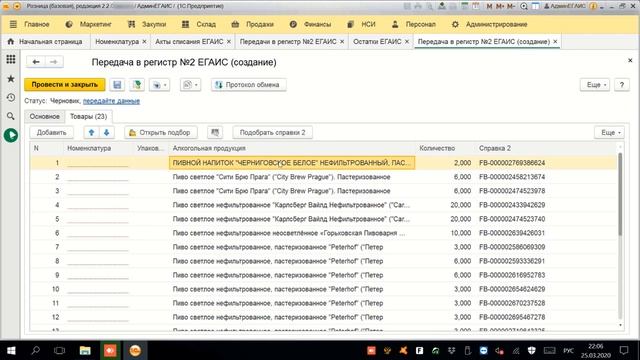
Task: Open History clock icon in sidebar
Action: pos(11,97)
